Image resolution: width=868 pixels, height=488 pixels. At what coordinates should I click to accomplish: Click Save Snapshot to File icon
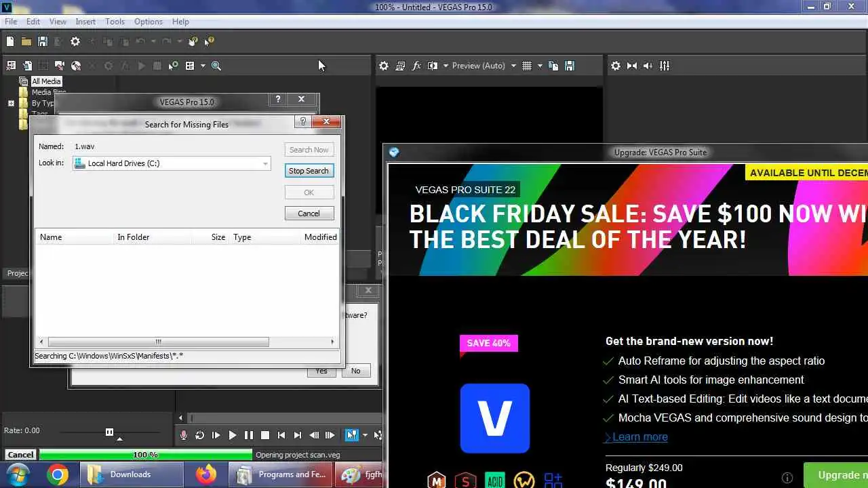570,66
